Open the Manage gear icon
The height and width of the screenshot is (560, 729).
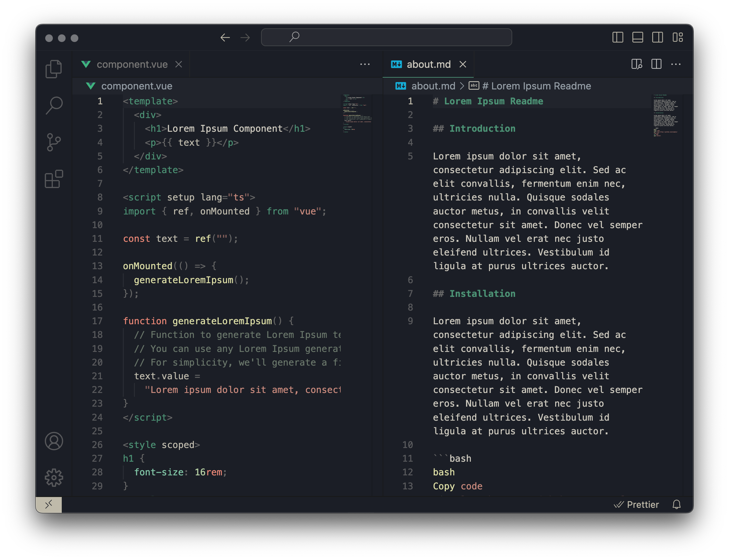click(x=54, y=478)
